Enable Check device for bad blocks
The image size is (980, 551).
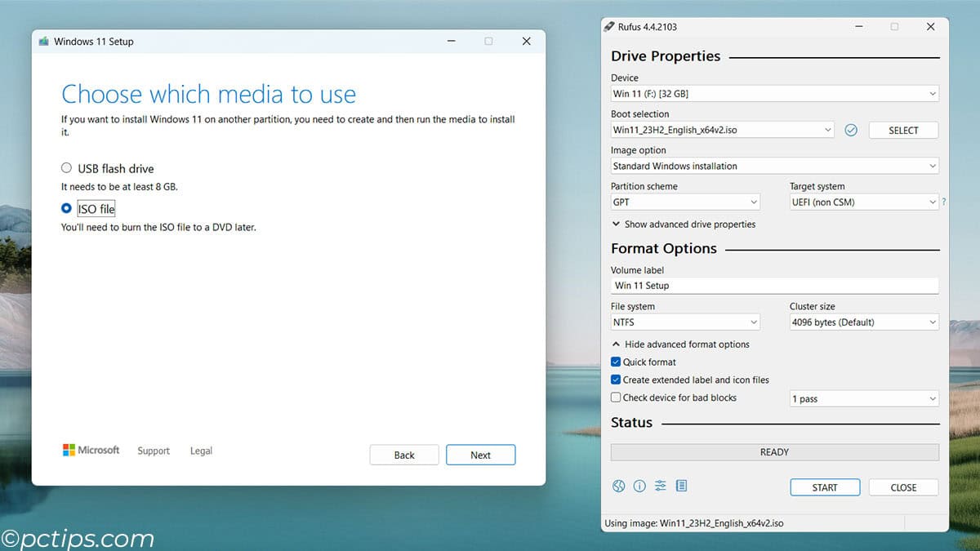point(617,398)
